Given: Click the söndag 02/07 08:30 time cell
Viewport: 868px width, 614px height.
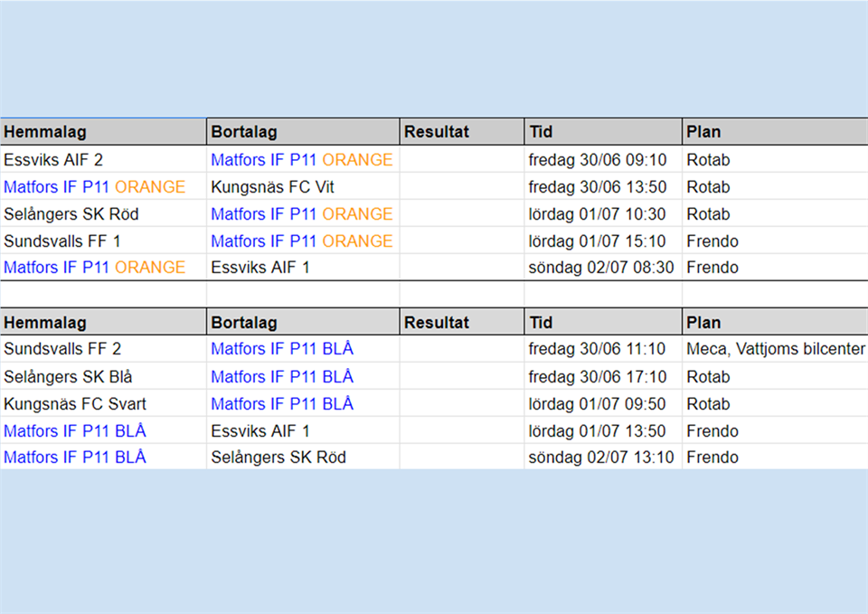Looking at the screenshot, I should point(600,268).
